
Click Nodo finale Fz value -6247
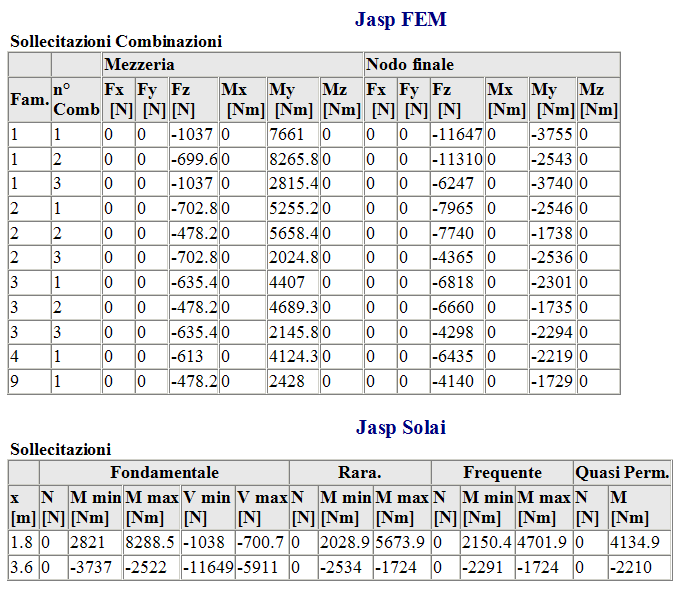pyautogui.click(x=453, y=183)
